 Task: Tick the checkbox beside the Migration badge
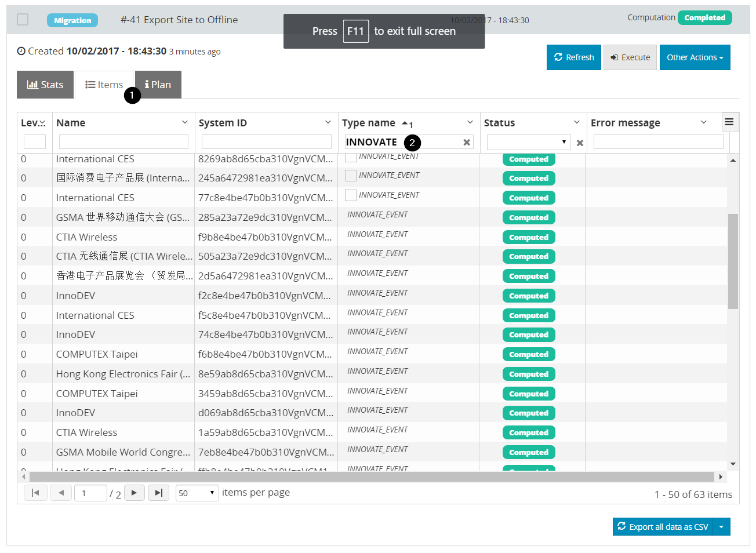pos(23,20)
